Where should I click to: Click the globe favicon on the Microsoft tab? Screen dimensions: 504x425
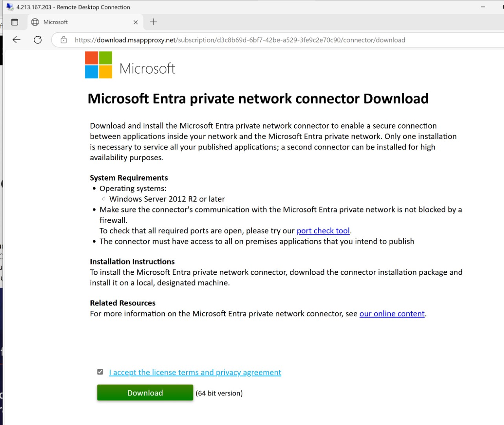pos(35,22)
